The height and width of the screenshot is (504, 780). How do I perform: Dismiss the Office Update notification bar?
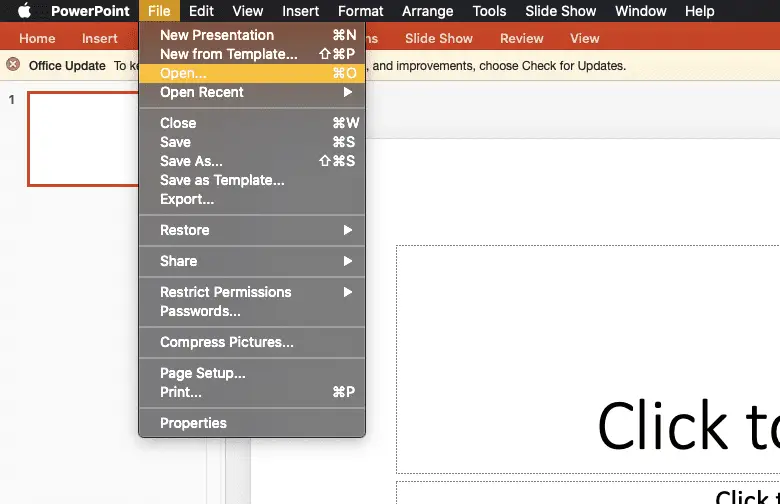[x=13, y=64]
